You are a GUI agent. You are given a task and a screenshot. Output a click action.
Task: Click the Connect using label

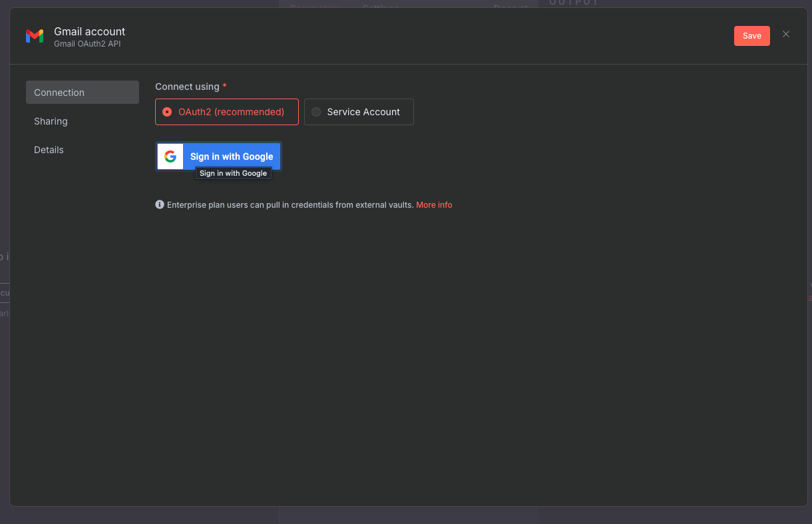[187, 87]
